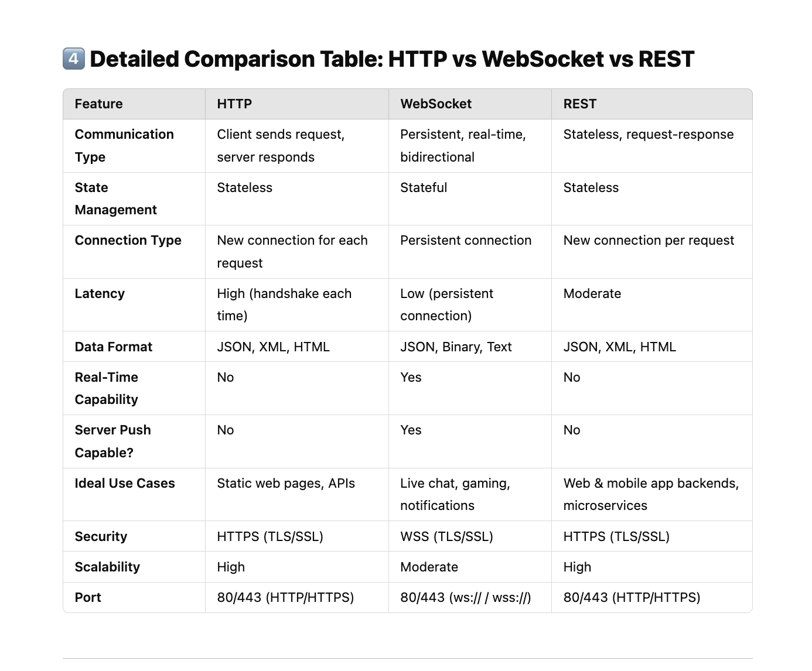Image resolution: width=812 pixels, height=671 pixels.
Task: Click the number 4 keycap emoji icon
Action: tap(74, 59)
